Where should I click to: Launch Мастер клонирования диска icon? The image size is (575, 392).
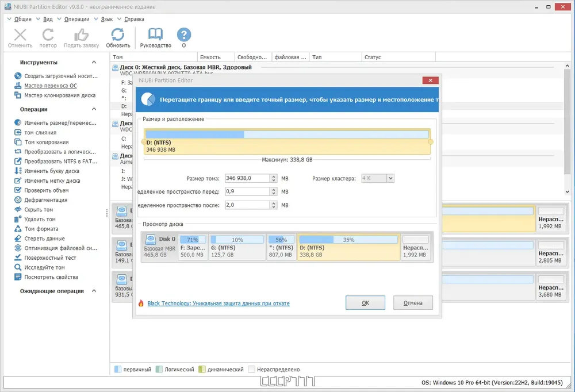pyautogui.click(x=18, y=95)
